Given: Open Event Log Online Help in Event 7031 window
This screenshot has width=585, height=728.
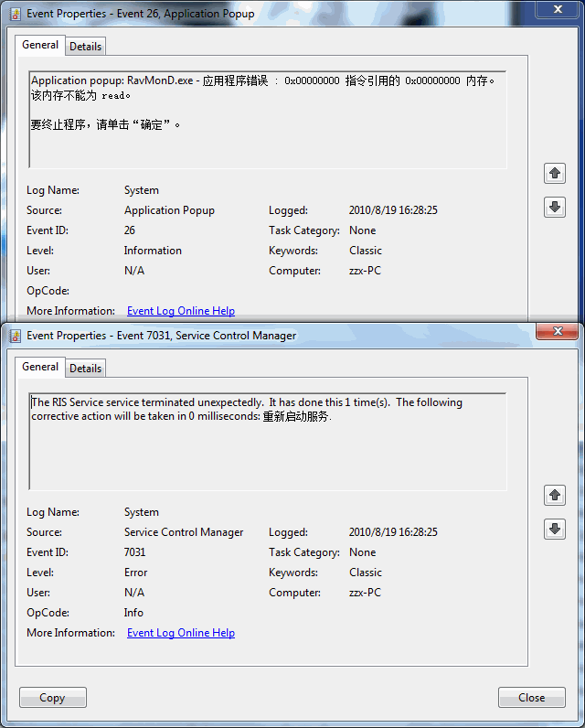Looking at the screenshot, I should pos(181,632).
